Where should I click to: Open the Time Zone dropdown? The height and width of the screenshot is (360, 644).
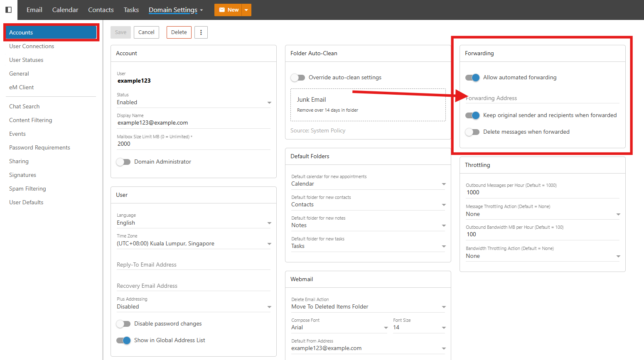coord(194,244)
